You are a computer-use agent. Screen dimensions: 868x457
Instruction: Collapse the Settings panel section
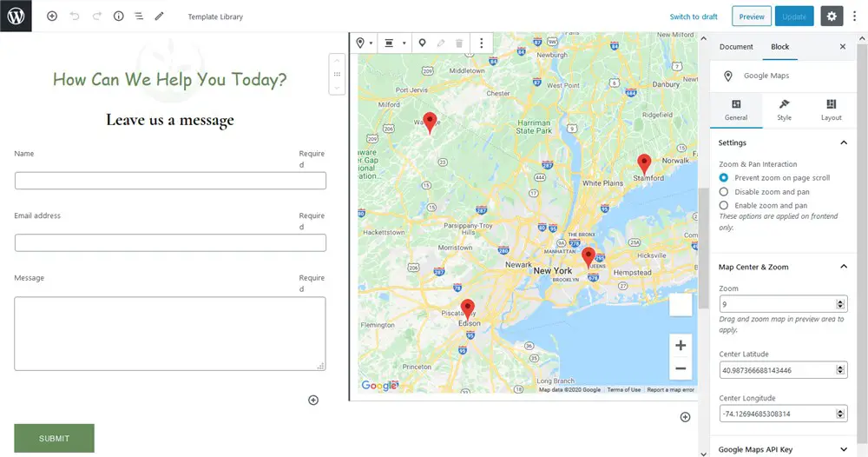click(x=843, y=142)
